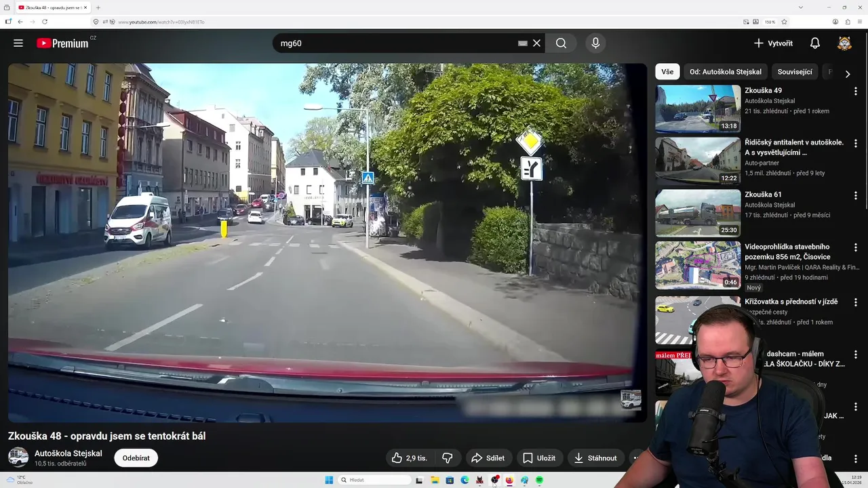This screenshot has height=488, width=868.
Task: Open the browser extensions icon
Action: 848,22
